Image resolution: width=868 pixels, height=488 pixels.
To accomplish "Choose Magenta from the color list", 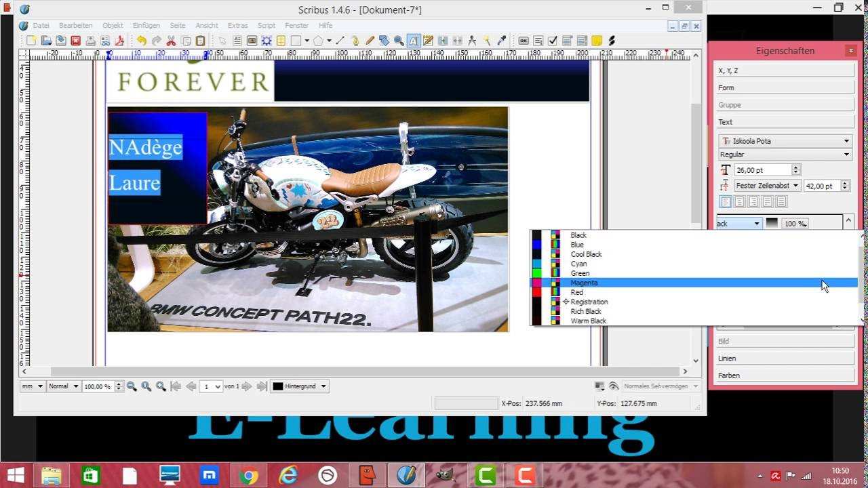I will pyautogui.click(x=584, y=283).
